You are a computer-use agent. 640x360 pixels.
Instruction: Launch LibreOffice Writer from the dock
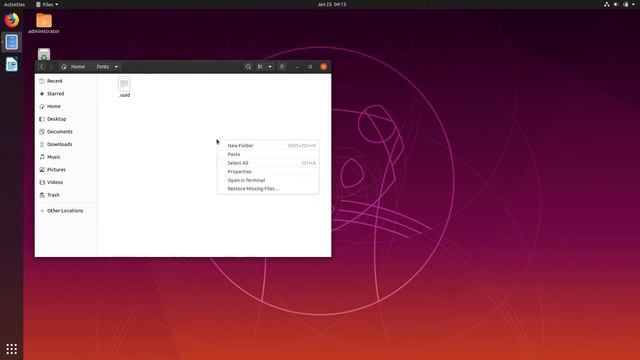tap(11, 64)
